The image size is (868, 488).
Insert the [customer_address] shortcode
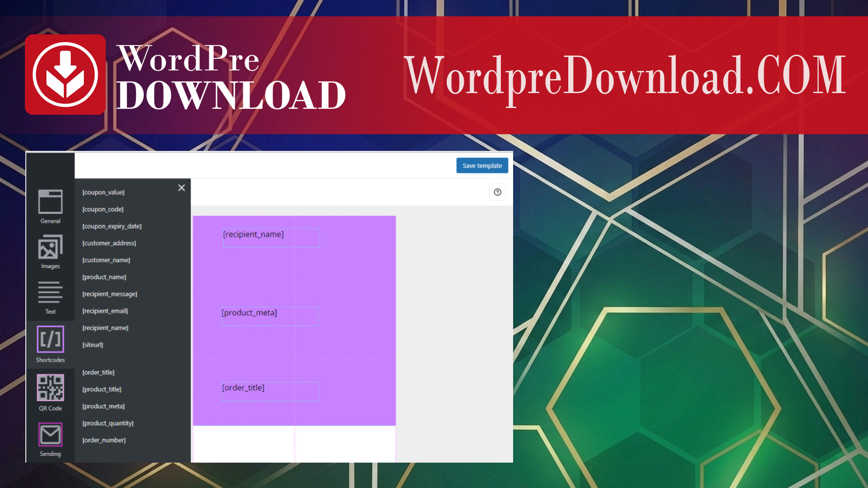click(x=109, y=243)
